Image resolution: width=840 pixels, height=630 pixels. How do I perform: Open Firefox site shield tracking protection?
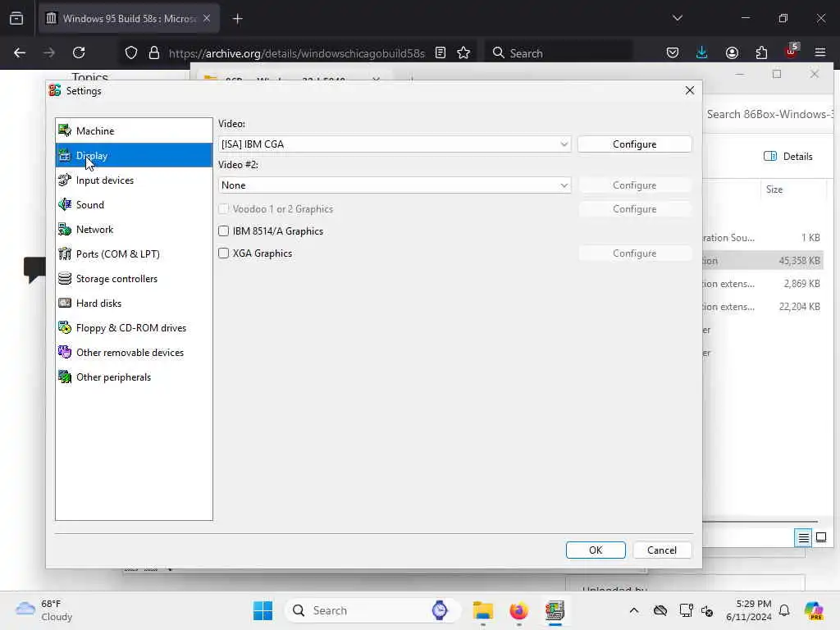131,52
